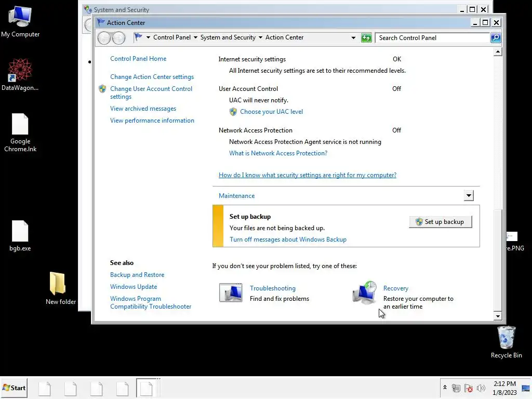Open dropdown arrow before Control Panel breadcrumb
Screen dimensions: 532x399
coord(148,37)
